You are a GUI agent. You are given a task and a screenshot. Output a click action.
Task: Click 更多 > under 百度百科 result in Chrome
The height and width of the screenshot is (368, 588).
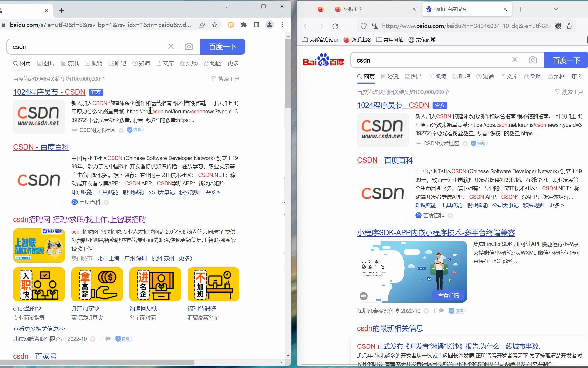(212, 192)
